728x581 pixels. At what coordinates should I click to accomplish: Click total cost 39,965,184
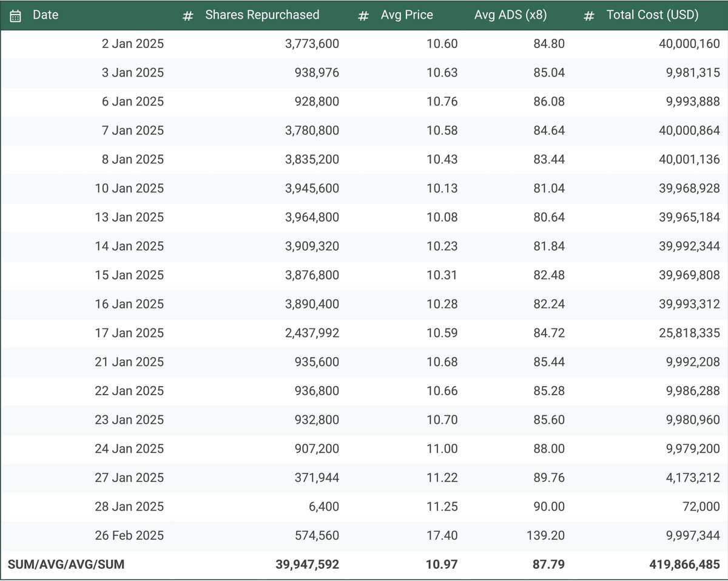tap(690, 217)
